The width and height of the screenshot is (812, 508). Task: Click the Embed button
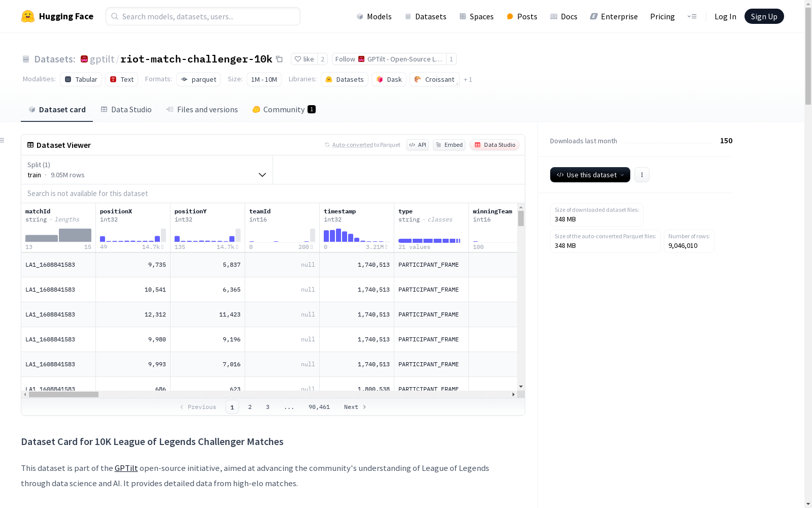point(449,145)
